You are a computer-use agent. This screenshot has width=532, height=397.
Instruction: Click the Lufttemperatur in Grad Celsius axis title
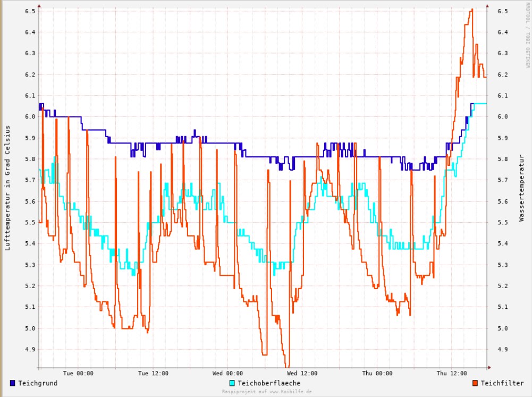pyautogui.click(x=7, y=188)
